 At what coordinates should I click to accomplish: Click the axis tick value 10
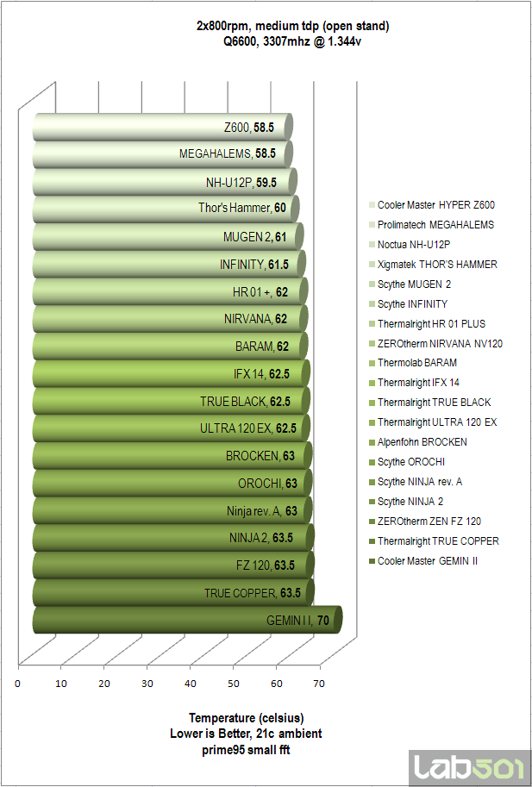(x=60, y=684)
